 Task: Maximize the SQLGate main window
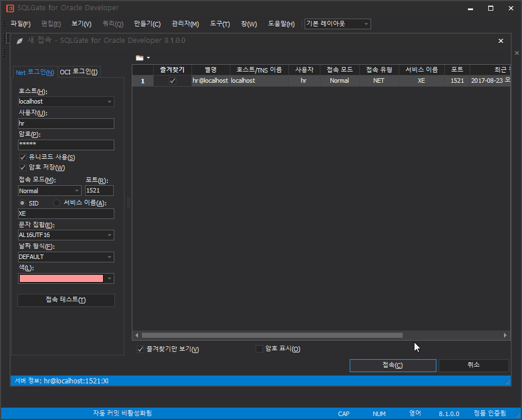tap(490, 8)
